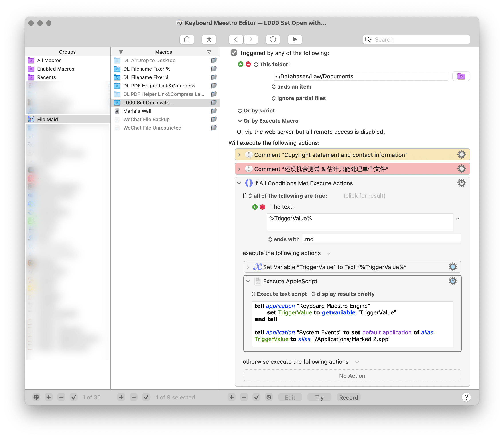Toggle enable checkmark for selected action

pos(256,397)
